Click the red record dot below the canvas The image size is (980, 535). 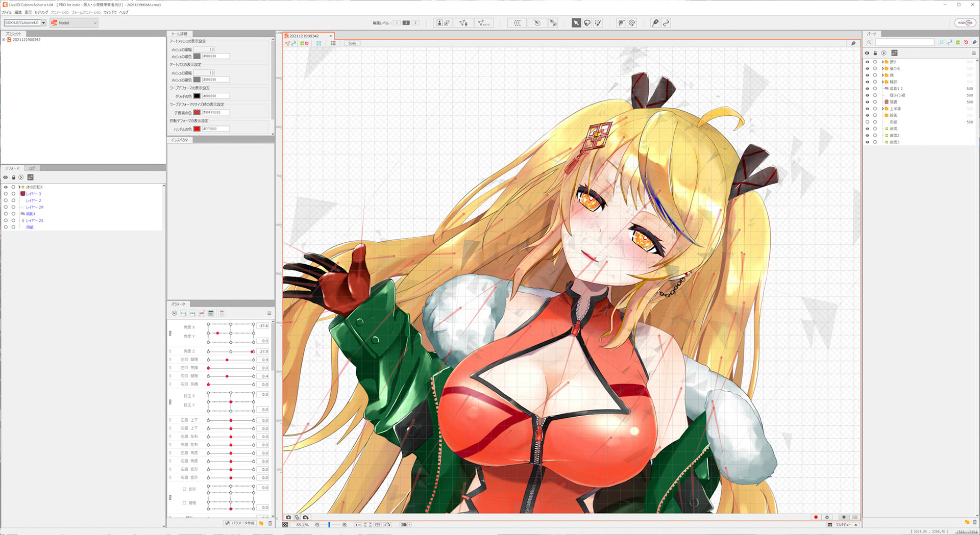[816, 517]
